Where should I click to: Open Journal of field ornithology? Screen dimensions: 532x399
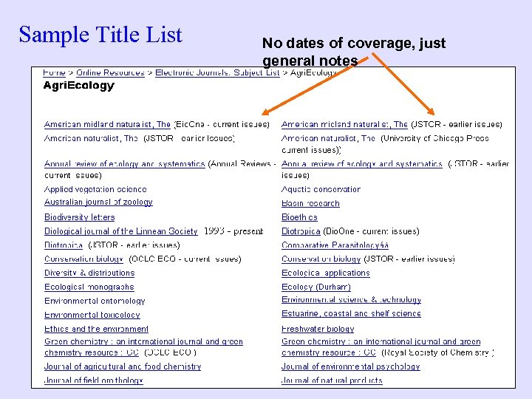(x=94, y=381)
